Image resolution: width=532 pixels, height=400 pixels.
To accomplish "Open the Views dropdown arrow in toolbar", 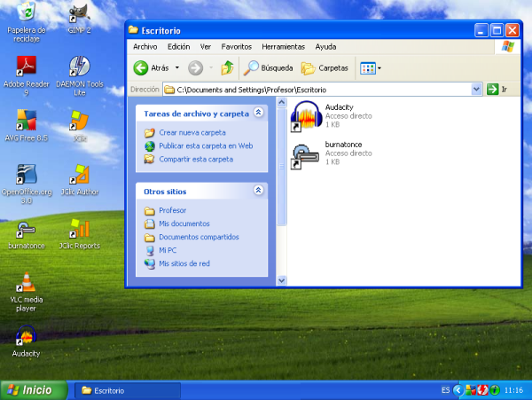I will coord(379,67).
